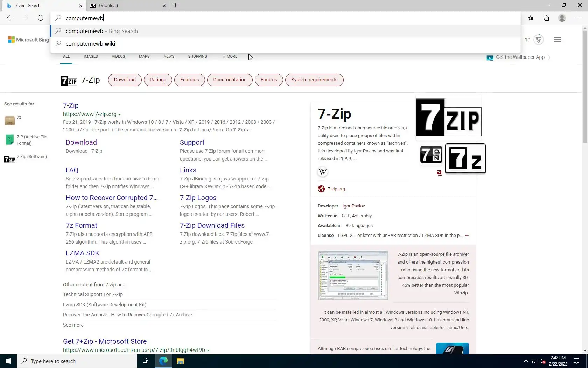This screenshot has height=368, width=588.
Task: Click the Features pill button
Action: 190,80
